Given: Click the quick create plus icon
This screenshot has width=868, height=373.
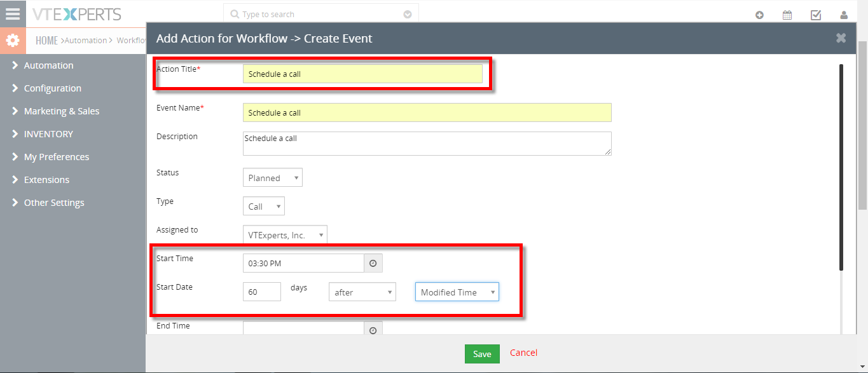Looking at the screenshot, I should tap(759, 15).
